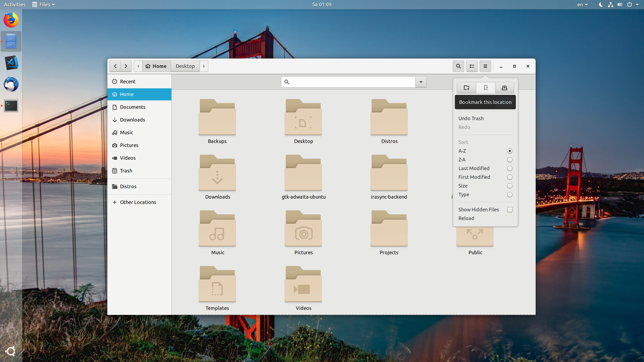Click the hamburger menu toolbar button
The width and height of the screenshot is (644, 362).
point(485,66)
